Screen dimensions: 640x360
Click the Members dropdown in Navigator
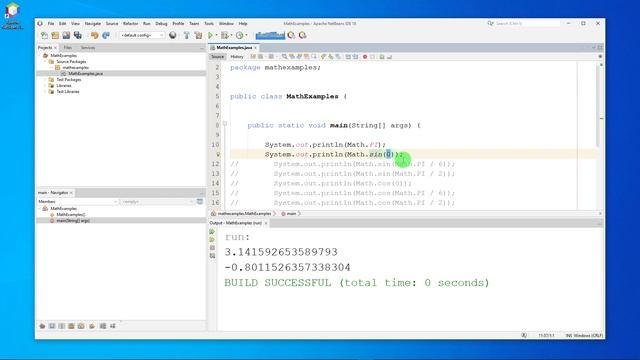pos(78,202)
